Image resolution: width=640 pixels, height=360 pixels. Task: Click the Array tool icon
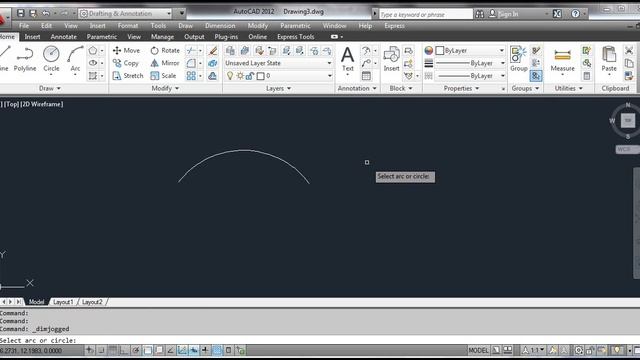pyautogui.click(x=191, y=76)
